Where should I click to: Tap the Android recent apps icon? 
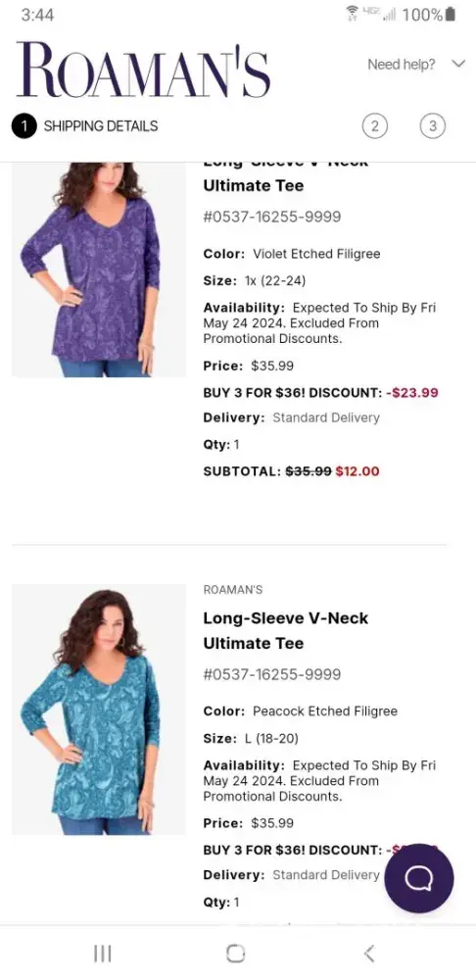103,954
